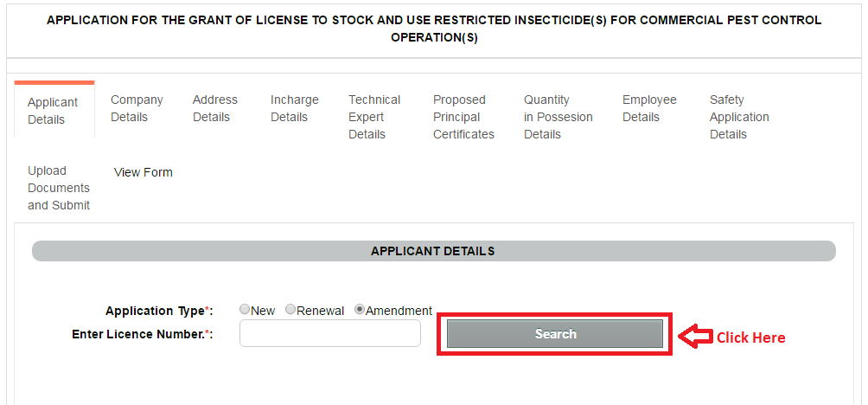Select the New application type radio button
868x405 pixels.
(x=245, y=309)
